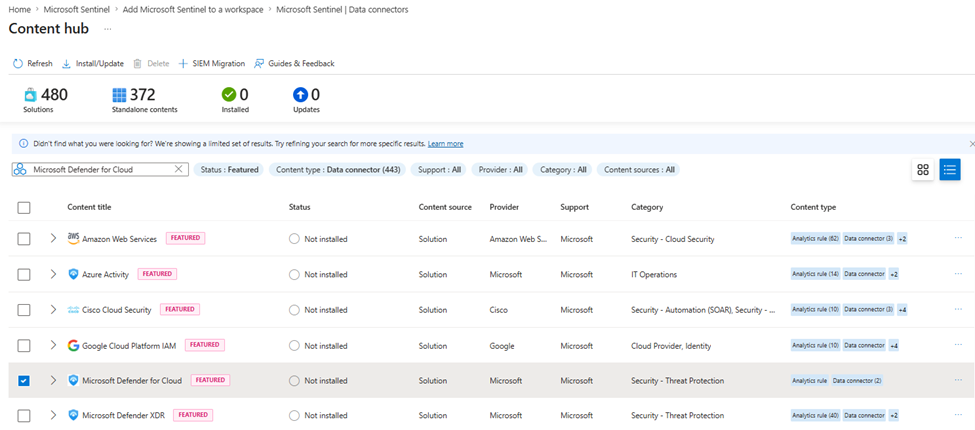This screenshot has height=430, width=975.
Task: Go to the Home breadcrumb
Action: pyautogui.click(x=19, y=10)
